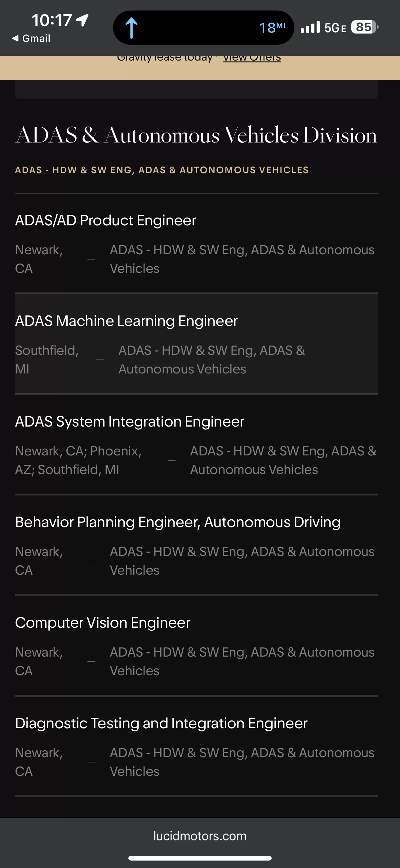Tap the 10:17 clock in status bar
This screenshot has width=400, height=868.
[x=52, y=20]
